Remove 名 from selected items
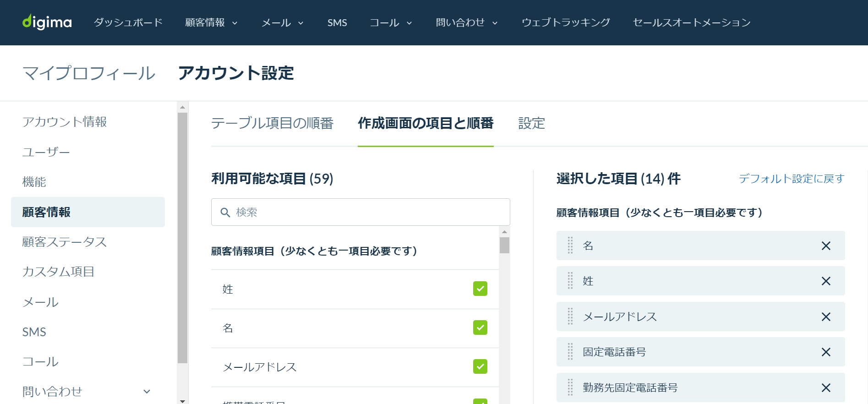The height and width of the screenshot is (404, 868). click(826, 246)
